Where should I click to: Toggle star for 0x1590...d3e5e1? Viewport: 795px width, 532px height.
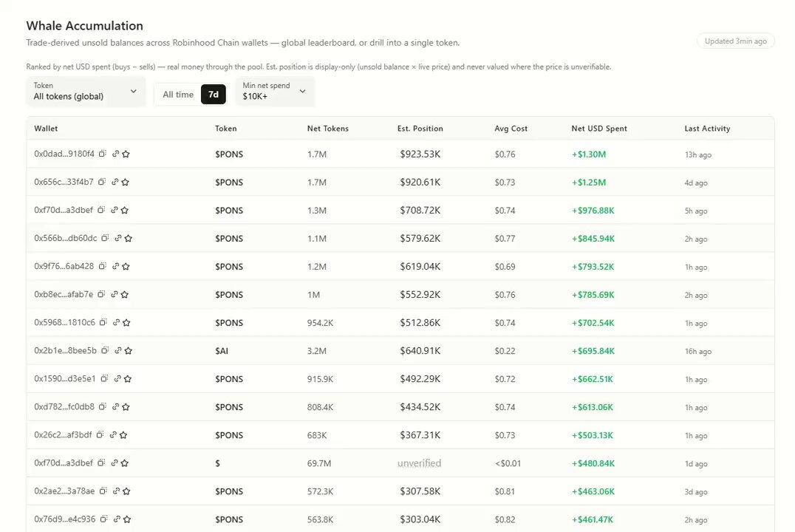(128, 379)
